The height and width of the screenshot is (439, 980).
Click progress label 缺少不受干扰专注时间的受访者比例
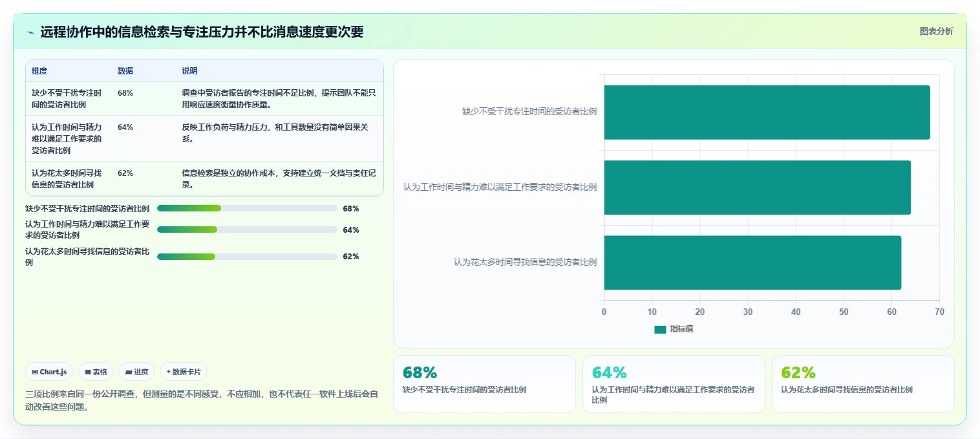pos(87,209)
